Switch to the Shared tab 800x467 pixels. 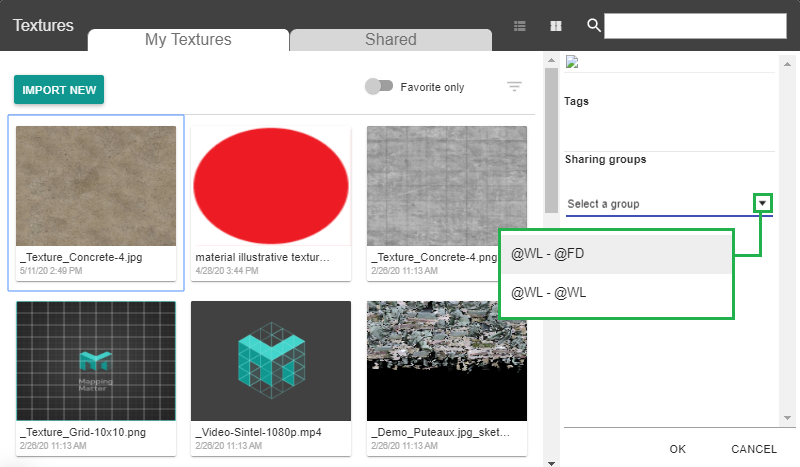click(x=390, y=40)
